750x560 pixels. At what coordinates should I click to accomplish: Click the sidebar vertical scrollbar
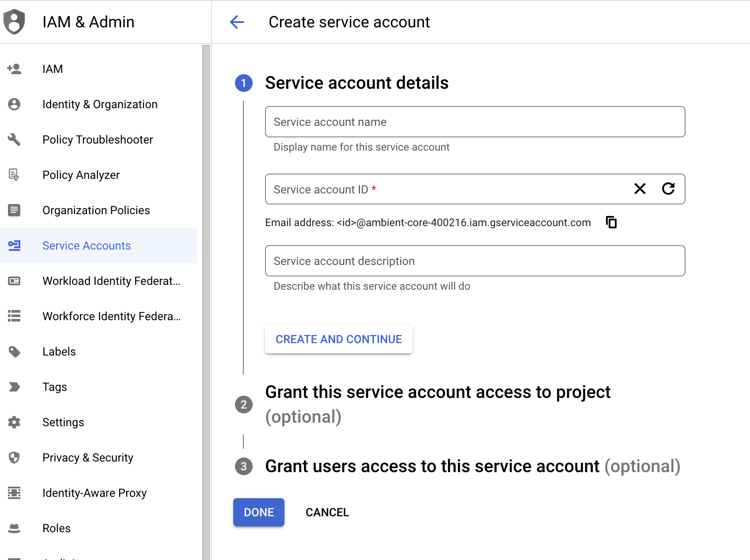[206, 300]
